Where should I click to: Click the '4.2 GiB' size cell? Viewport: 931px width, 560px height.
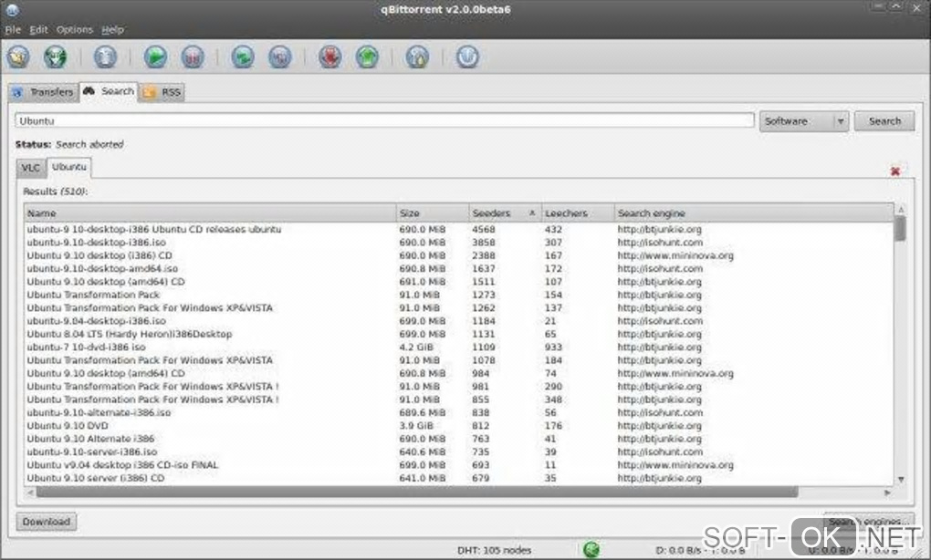[416, 347]
